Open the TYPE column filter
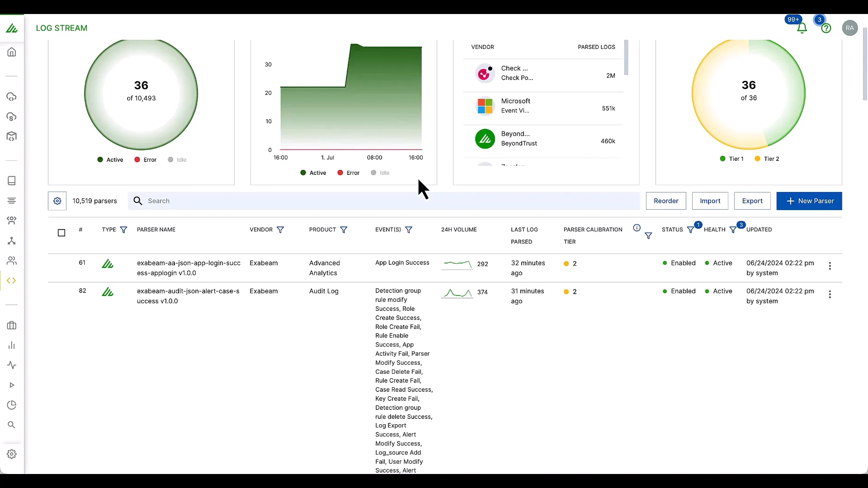 123,230
